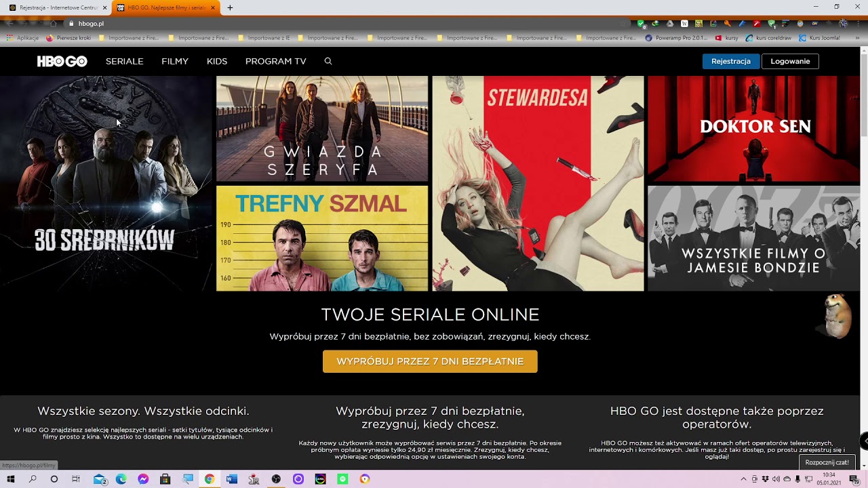The image size is (868, 488).
Task: Click the hamster mascot on the right
Action: pyautogui.click(x=837, y=316)
